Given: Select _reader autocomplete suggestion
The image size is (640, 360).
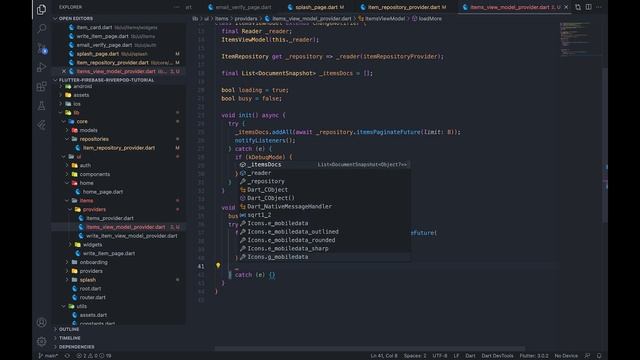Looking at the screenshot, I should [324, 173].
